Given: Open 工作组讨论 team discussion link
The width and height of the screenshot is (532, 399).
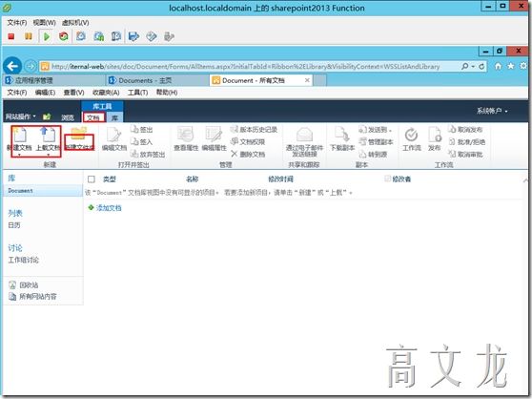Looking at the screenshot, I should coord(23,261).
